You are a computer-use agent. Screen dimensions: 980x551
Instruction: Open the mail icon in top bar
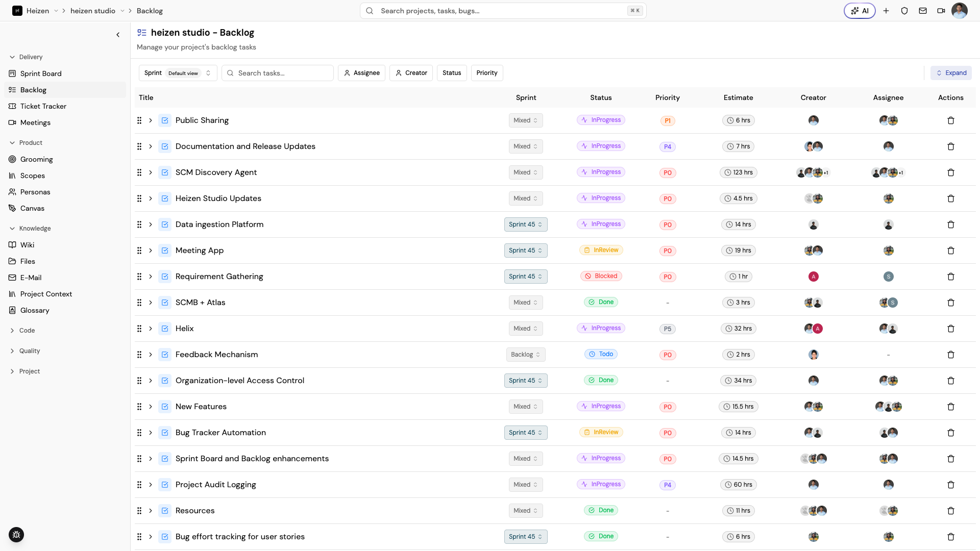[x=923, y=11]
